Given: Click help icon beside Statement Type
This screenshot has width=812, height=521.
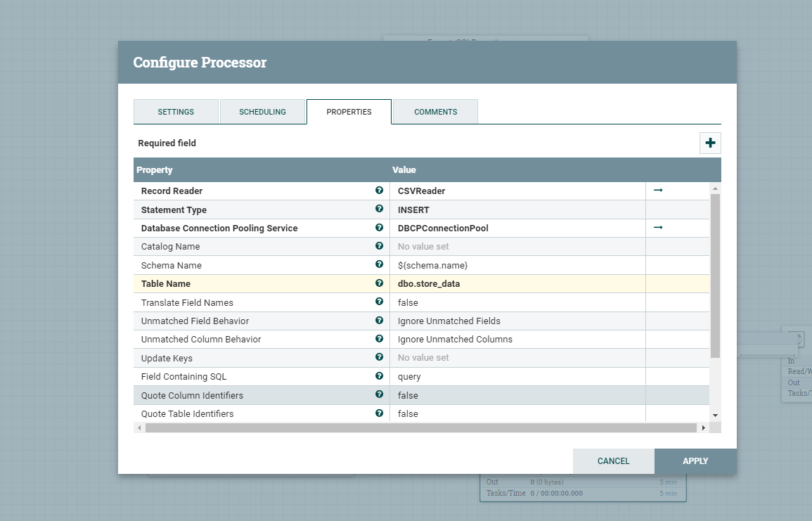Looking at the screenshot, I should 380,210.
